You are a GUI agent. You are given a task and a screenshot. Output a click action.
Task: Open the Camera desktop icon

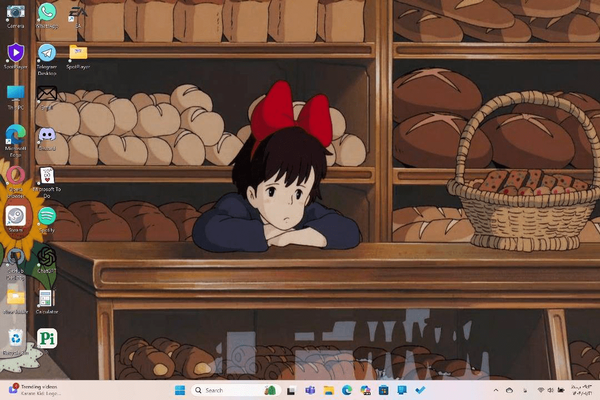(x=16, y=16)
